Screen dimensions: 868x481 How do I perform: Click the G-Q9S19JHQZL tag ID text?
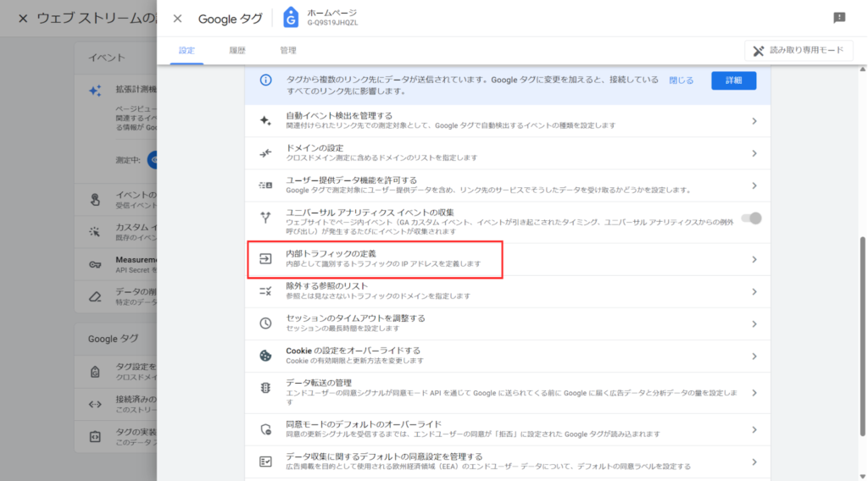332,23
